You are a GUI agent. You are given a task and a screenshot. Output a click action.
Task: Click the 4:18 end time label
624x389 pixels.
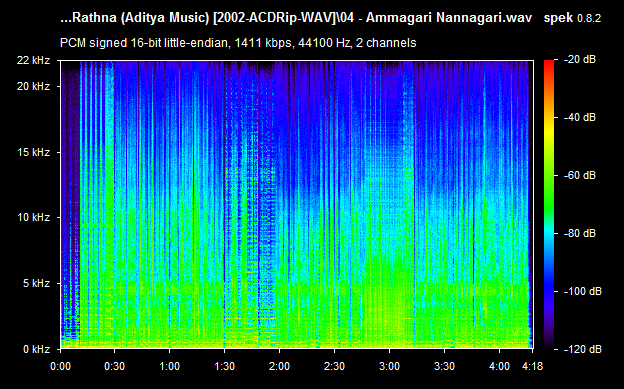point(532,366)
